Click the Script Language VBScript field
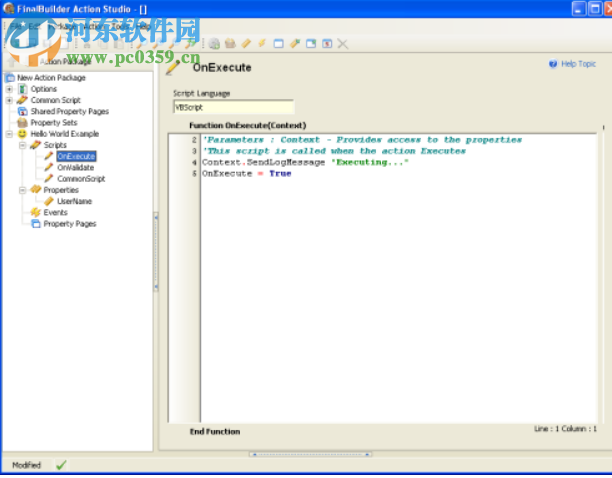 tap(233, 107)
